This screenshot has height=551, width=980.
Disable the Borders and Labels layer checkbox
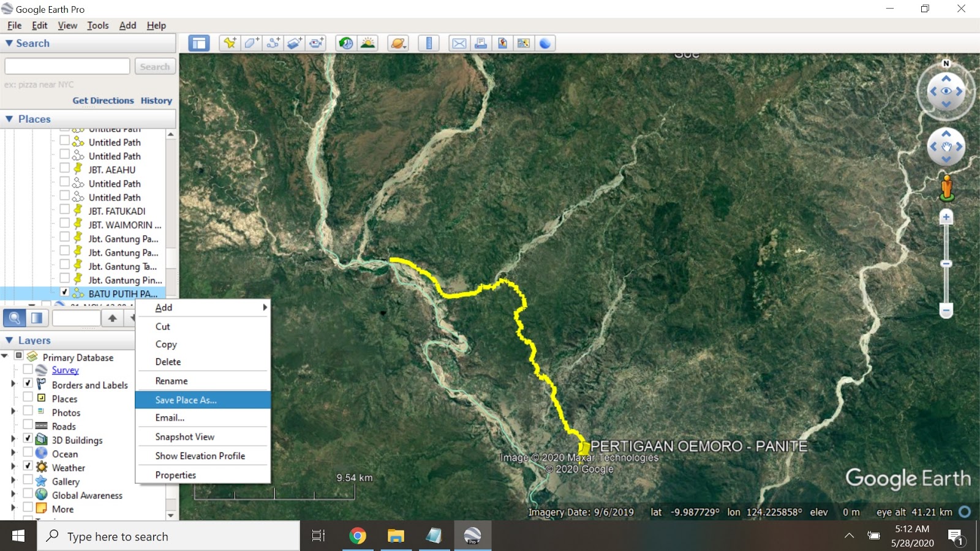pyautogui.click(x=28, y=383)
